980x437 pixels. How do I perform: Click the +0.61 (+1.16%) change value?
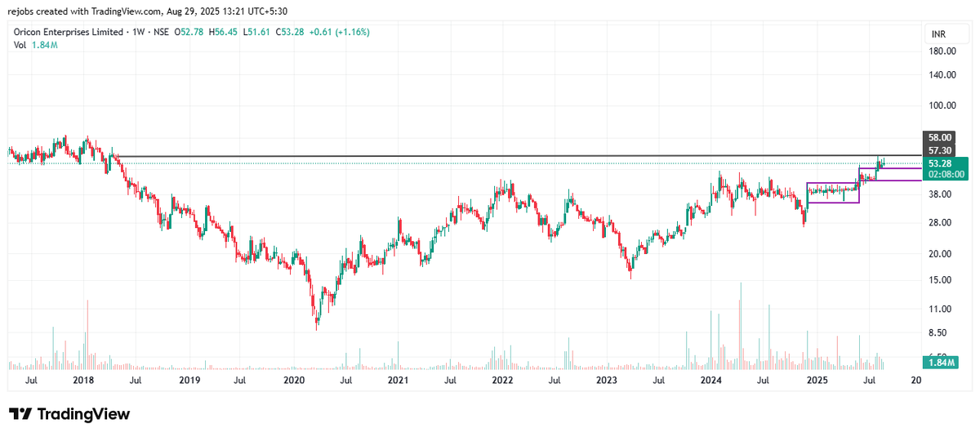click(340, 32)
